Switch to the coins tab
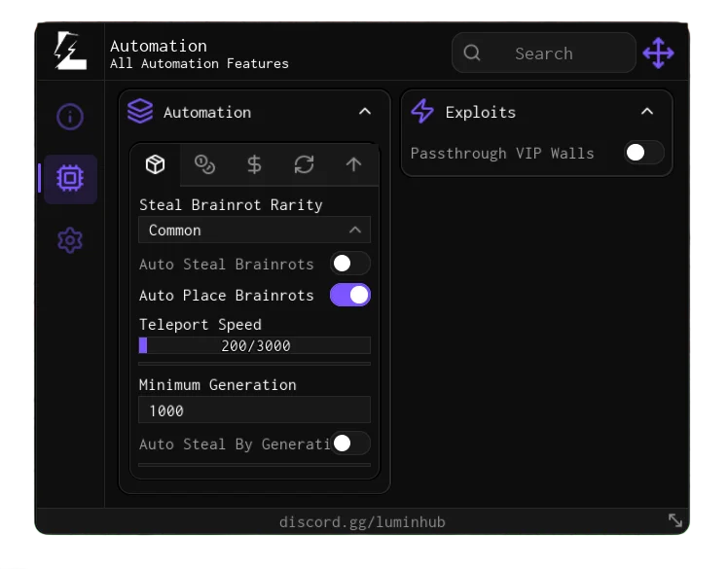The height and width of the screenshot is (569, 728). pos(204,165)
